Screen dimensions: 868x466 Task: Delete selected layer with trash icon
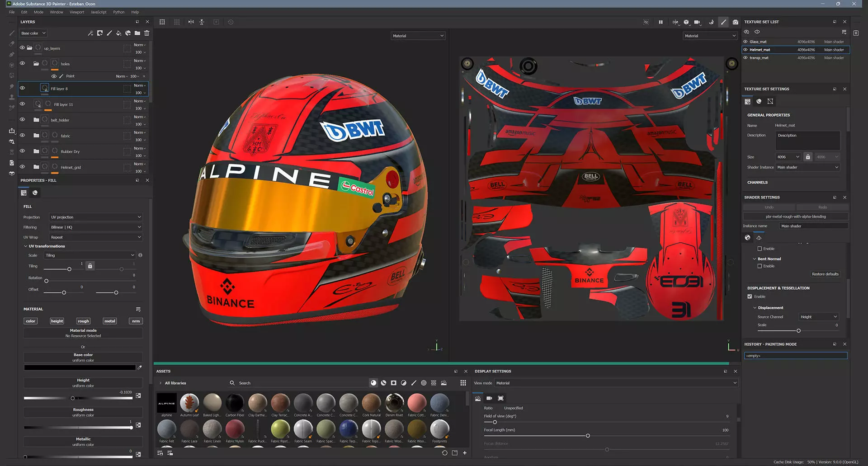[146, 33]
